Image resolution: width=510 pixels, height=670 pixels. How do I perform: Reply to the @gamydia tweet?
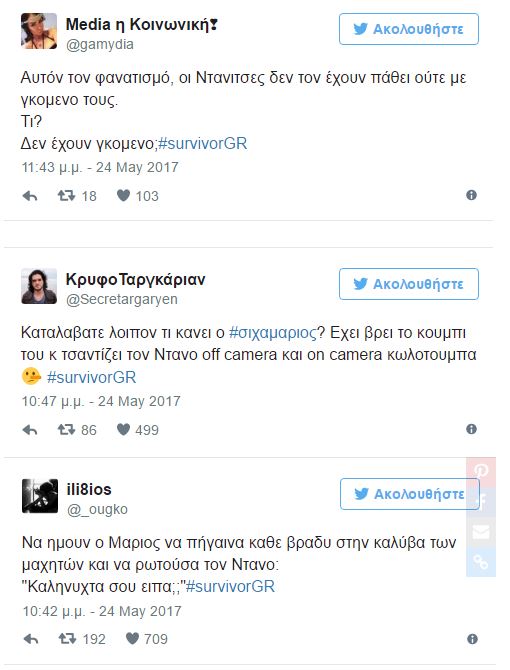[x=30, y=196]
